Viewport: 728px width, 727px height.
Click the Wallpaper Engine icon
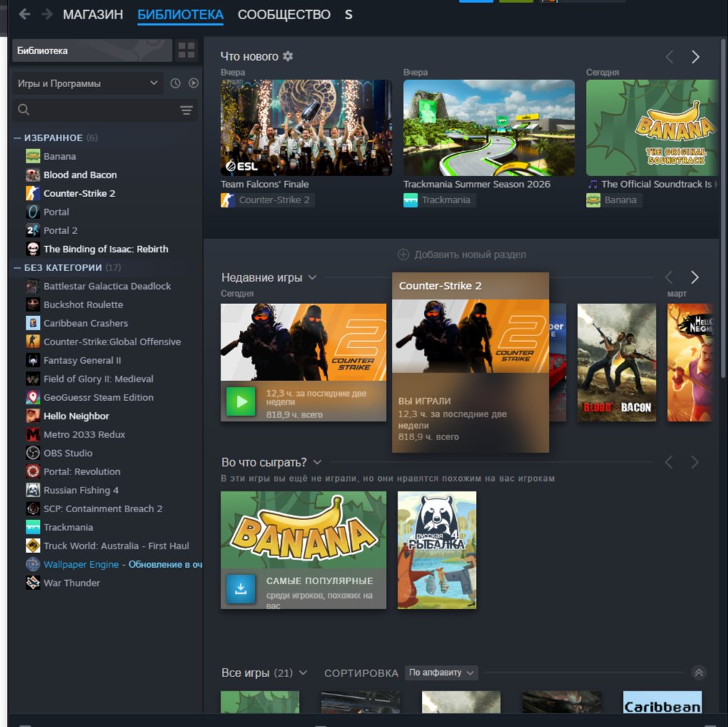33,564
